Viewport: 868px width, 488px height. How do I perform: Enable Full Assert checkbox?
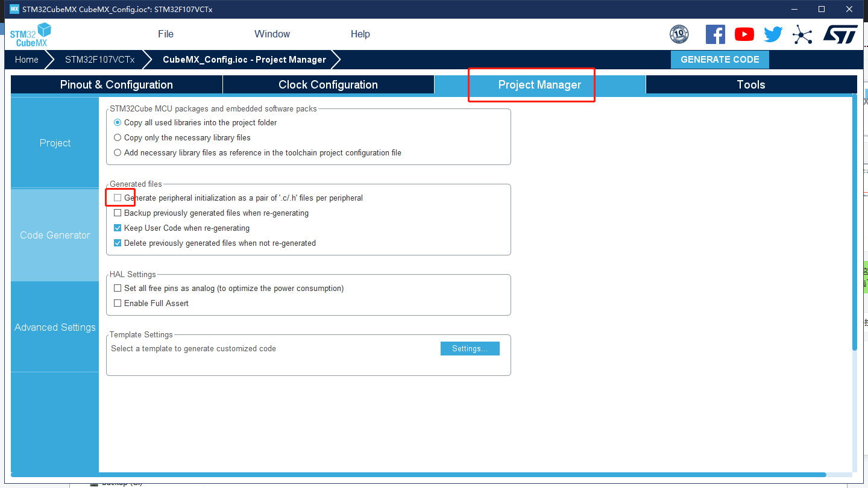[x=118, y=303]
